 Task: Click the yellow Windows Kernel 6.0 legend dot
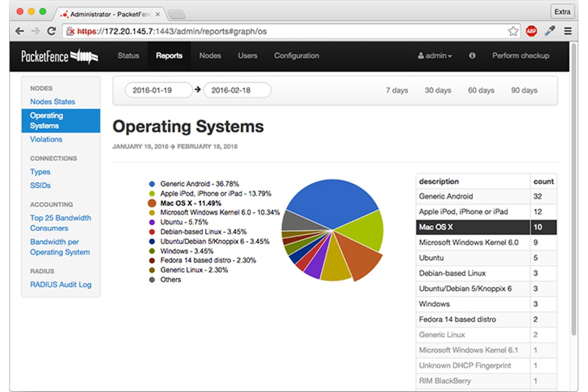tap(152, 212)
